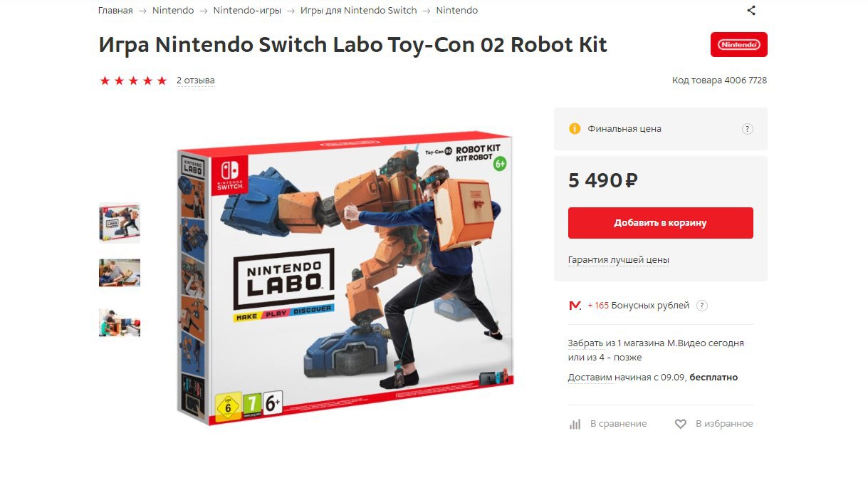Click В сравнение label
The image size is (868, 478).
click(x=619, y=424)
